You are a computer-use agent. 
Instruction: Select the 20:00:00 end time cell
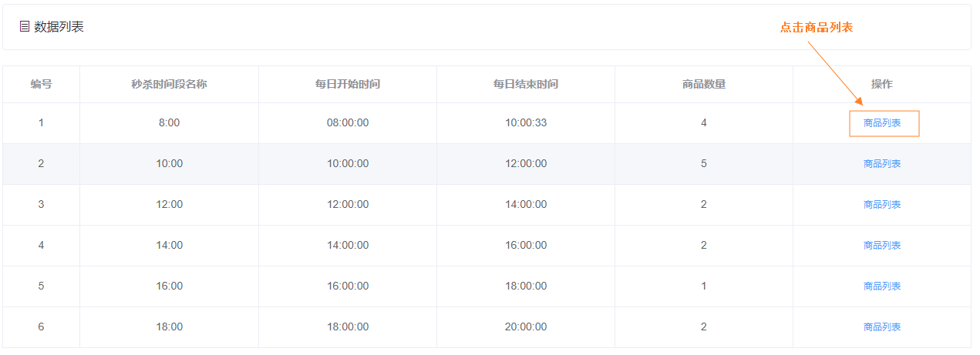coord(526,327)
